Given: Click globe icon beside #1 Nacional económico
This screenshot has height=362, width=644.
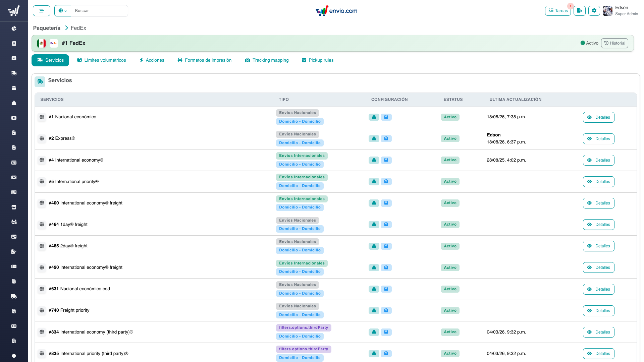Looking at the screenshot, I should coord(42,117).
